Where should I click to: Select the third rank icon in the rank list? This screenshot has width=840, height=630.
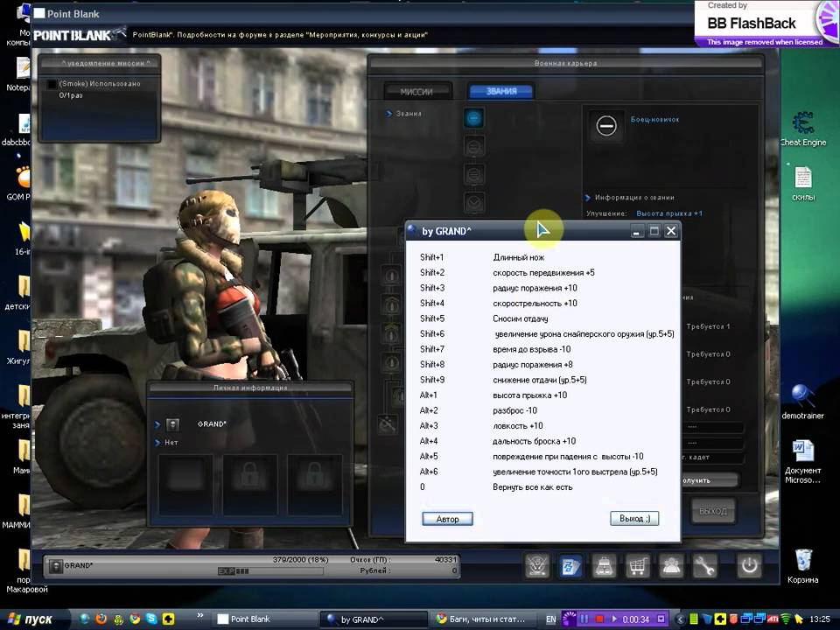pyautogui.click(x=473, y=174)
